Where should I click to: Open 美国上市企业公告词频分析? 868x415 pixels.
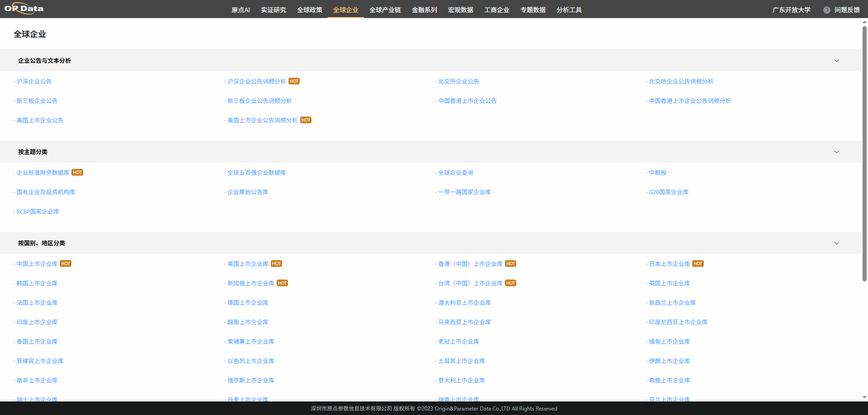[x=262, y=121]
